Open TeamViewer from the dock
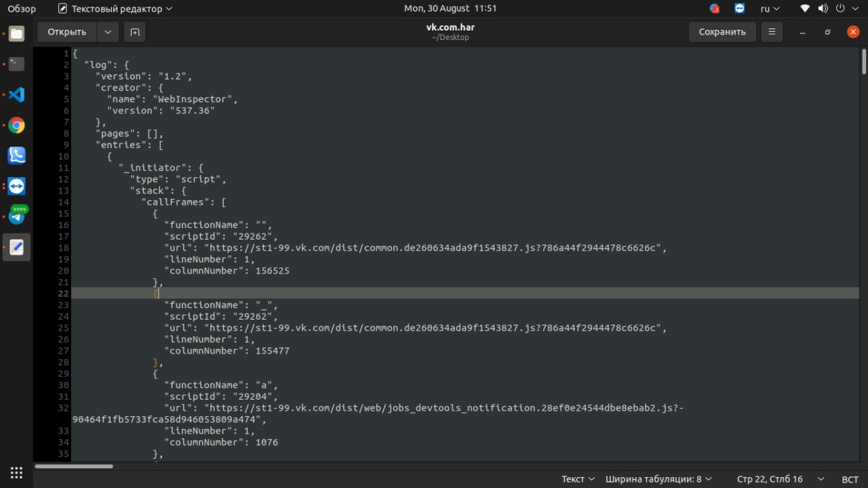This screenshot has height=488, width=868. pyautogui.click(x=16, y=186)
